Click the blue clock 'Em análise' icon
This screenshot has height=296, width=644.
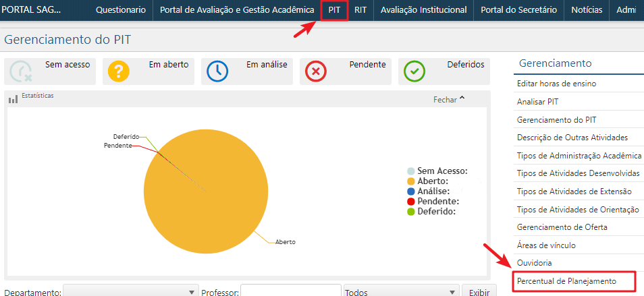(x=217, y=71)
